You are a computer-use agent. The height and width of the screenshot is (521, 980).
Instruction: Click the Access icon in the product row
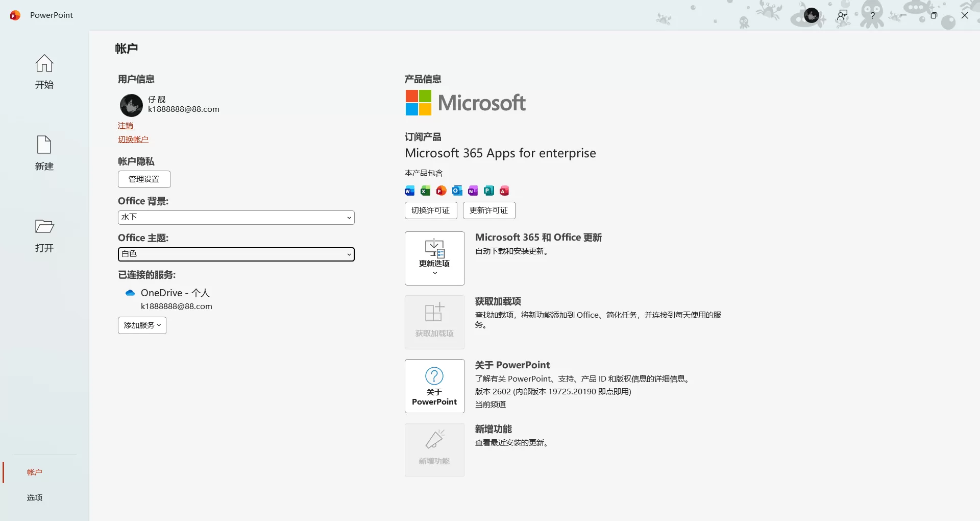[504, 191]
